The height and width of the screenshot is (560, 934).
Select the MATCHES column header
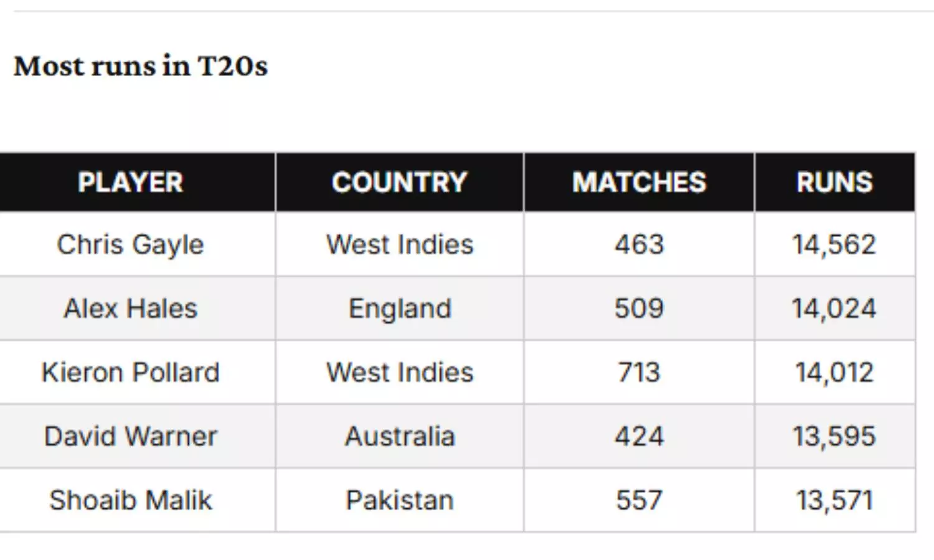639,182
